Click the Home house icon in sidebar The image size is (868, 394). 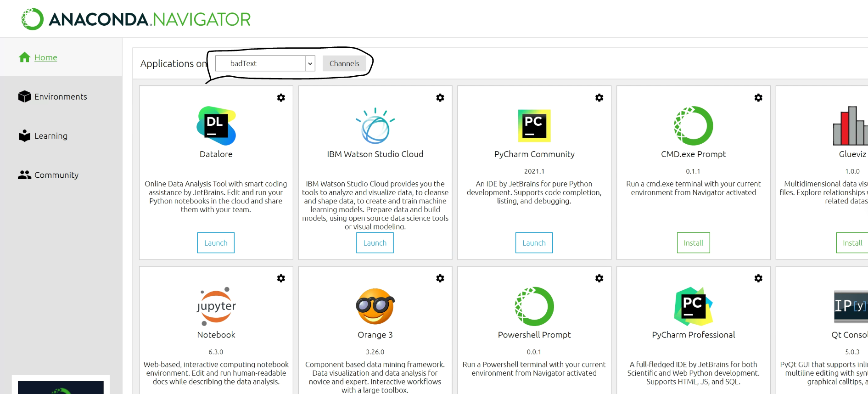click(25, 57)
